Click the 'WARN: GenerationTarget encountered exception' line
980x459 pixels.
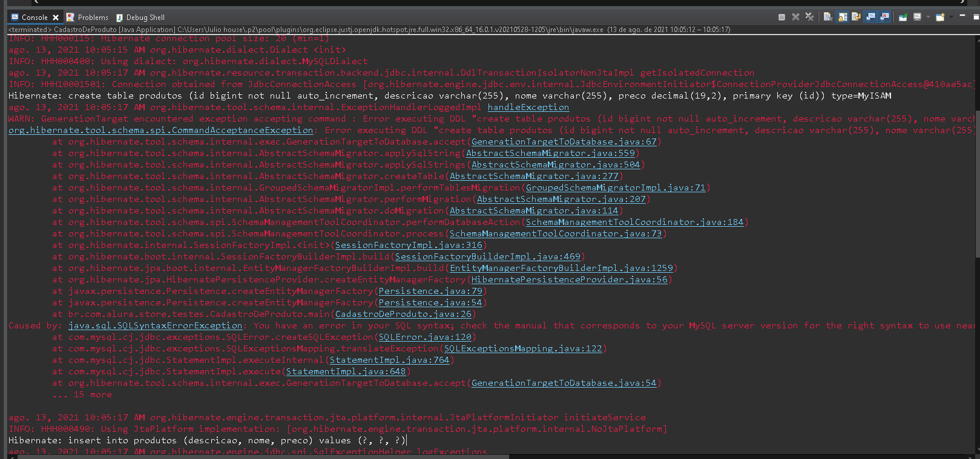point(491,119)
